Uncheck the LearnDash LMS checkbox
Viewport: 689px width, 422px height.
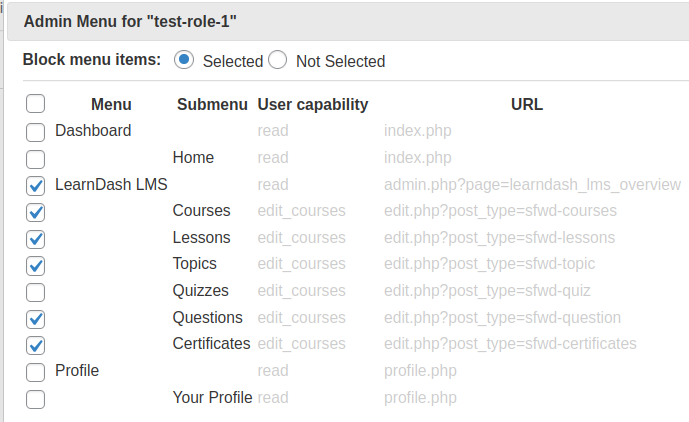tap(36, 186)
